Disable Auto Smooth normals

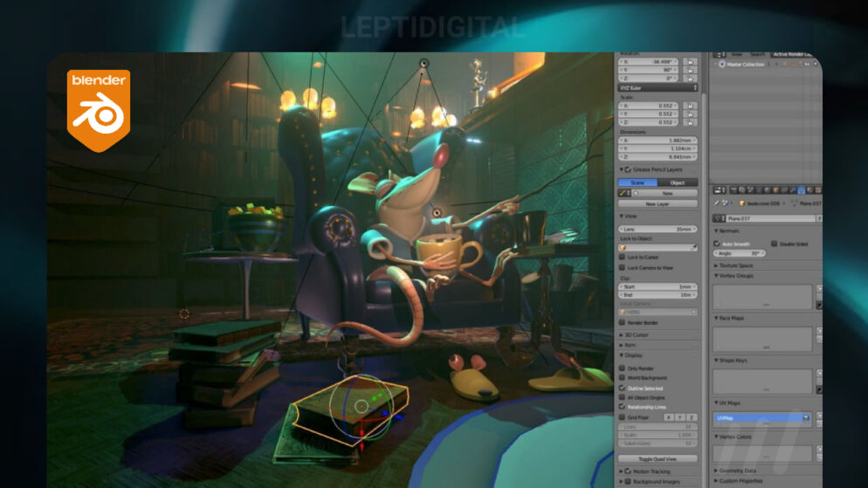717,244
